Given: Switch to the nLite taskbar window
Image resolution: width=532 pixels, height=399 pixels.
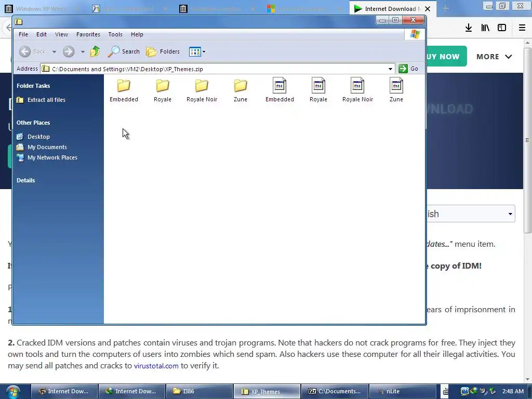Looking at the screenshot, I should [x=402, y=391].
